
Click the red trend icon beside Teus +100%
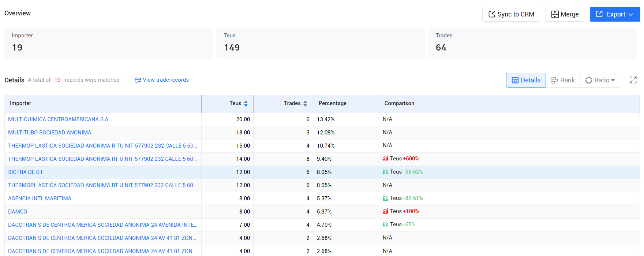(385, 211)
